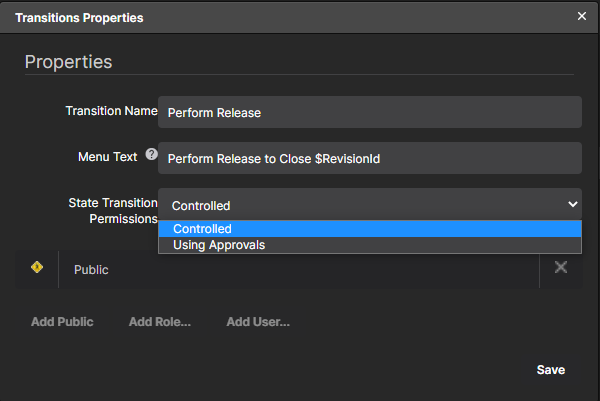The height and width of the screenshot is (401, 600).
Task: Click the Properties section heading
Action: 68,62
